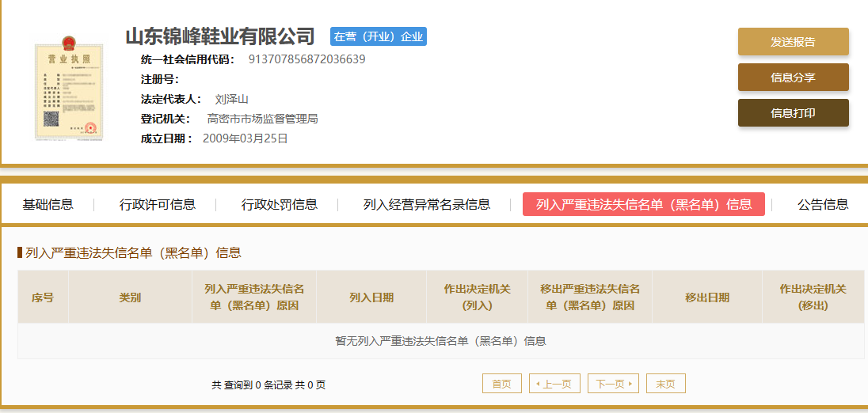868x413 pixels.
Task: Switch to the 基础信息 tab
Action: coord(48,205)
